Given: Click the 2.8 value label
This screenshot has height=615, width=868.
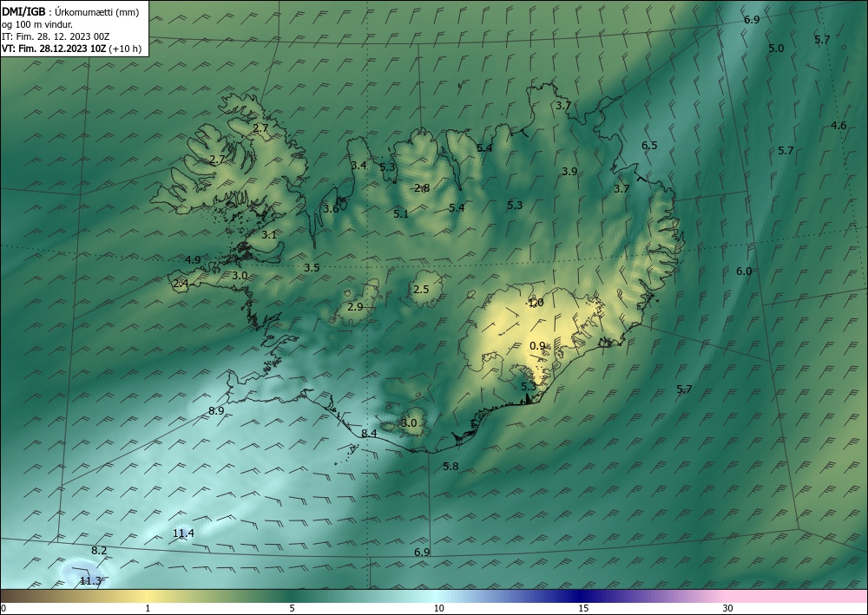Looking at the screenshot, I should pos(422,188).
